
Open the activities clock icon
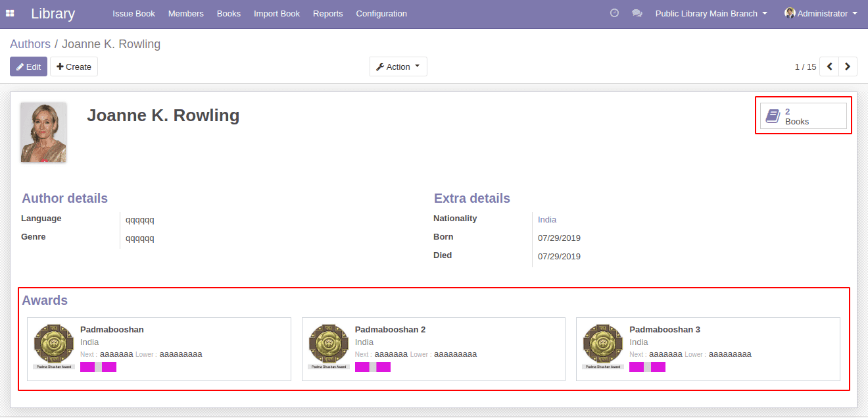click(614, 13)
